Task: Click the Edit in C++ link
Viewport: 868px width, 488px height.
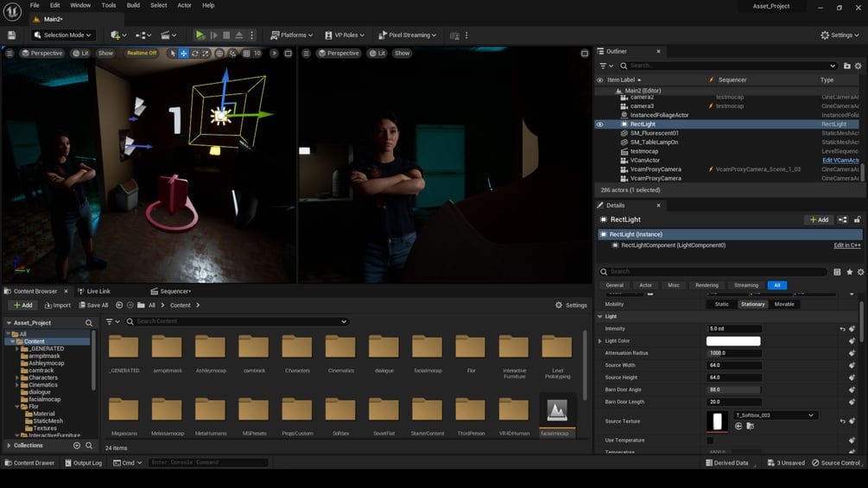Action: point(846,245)
